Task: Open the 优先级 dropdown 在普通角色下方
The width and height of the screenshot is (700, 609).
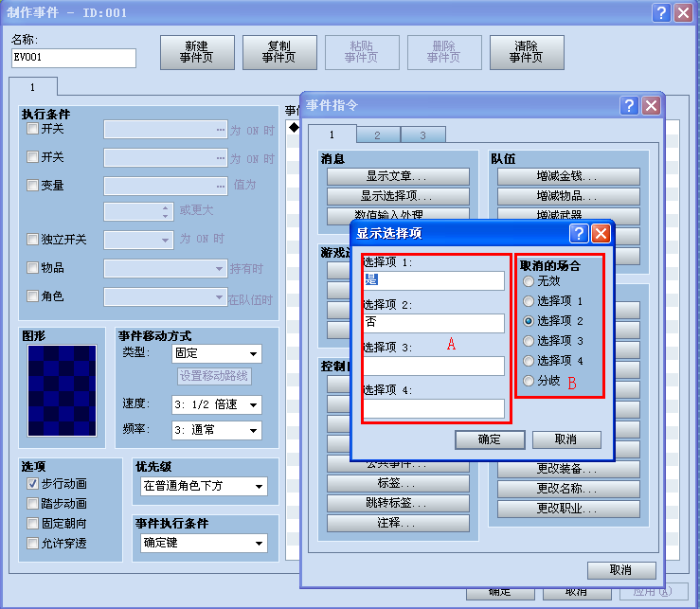Action: point(204,486)
